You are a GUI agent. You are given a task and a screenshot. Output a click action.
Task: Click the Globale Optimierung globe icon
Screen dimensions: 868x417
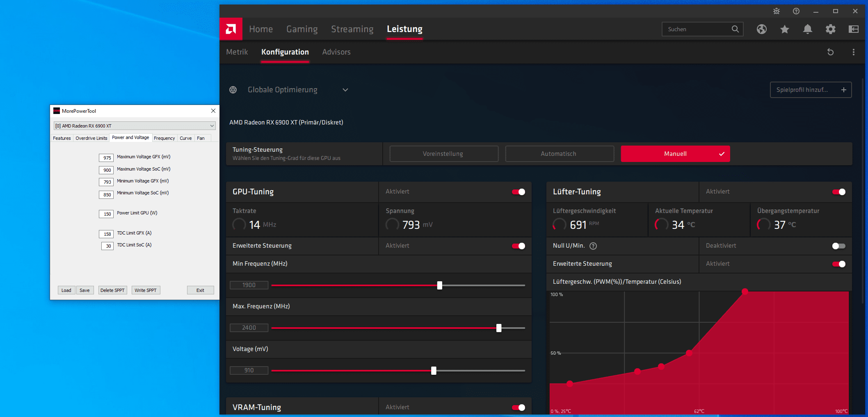(x=233, y=90)
